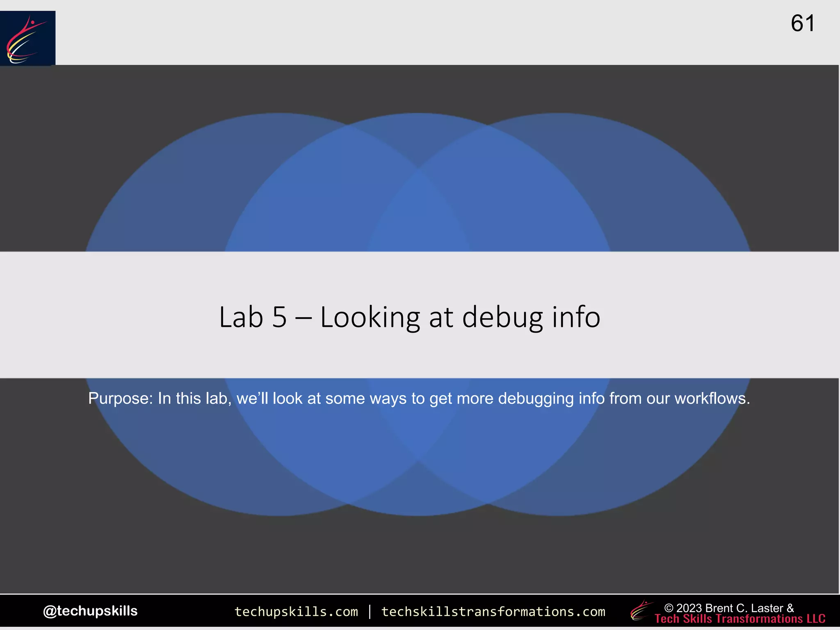Screen dimensions: 840x630
Task: Click the word 'Looking' in the title
Action: point(370,318)
